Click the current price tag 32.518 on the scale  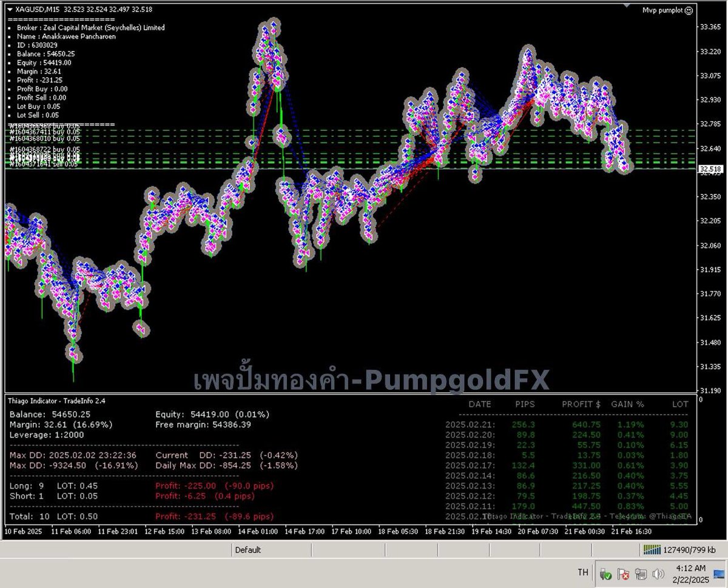tap(710, 169)
